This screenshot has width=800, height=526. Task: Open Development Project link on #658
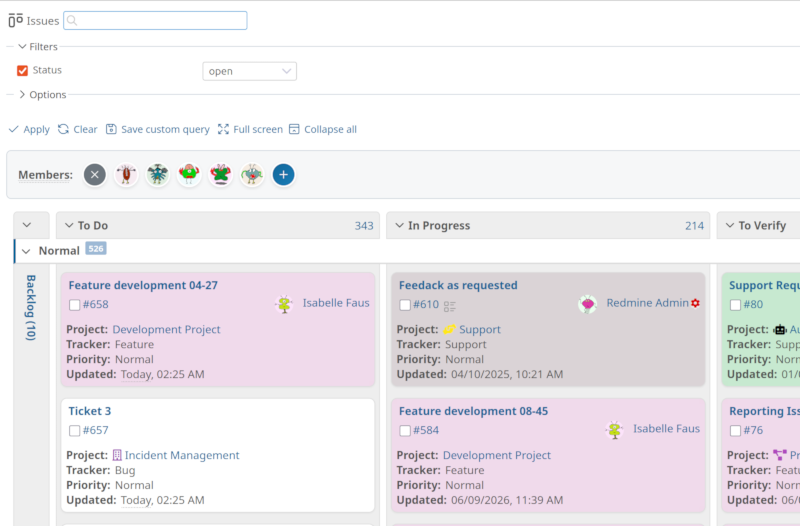pyautogui.click(x=166, y=330)
